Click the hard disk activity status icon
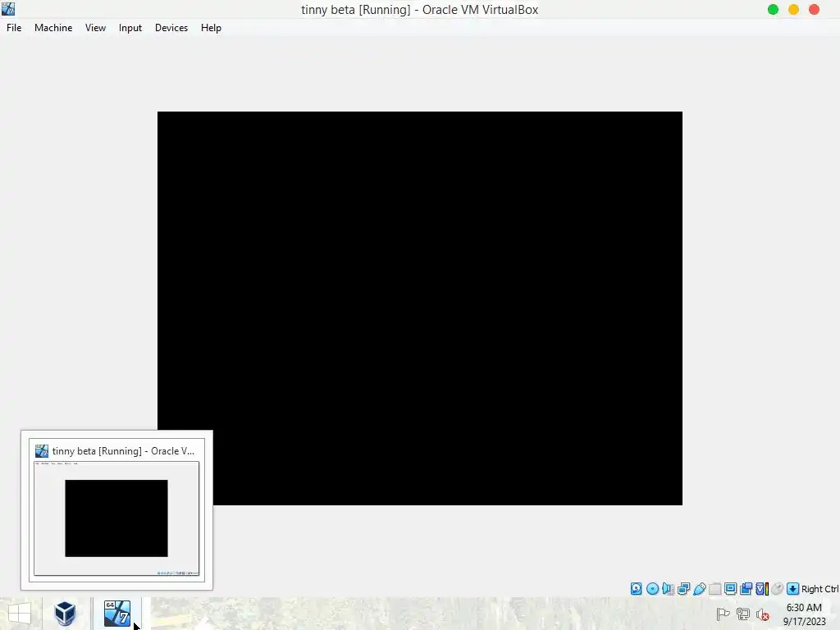Image resolution: width=840 pixels, height=630 pixels. (636, 589)
